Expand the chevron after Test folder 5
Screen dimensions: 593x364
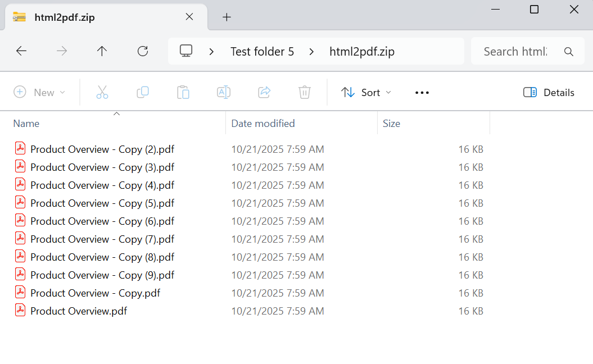pyautogui.click(x=311, y=52)
